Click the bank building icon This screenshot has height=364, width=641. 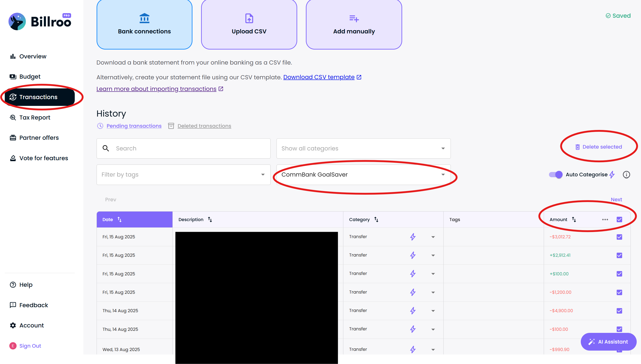(x=144, y=18)
